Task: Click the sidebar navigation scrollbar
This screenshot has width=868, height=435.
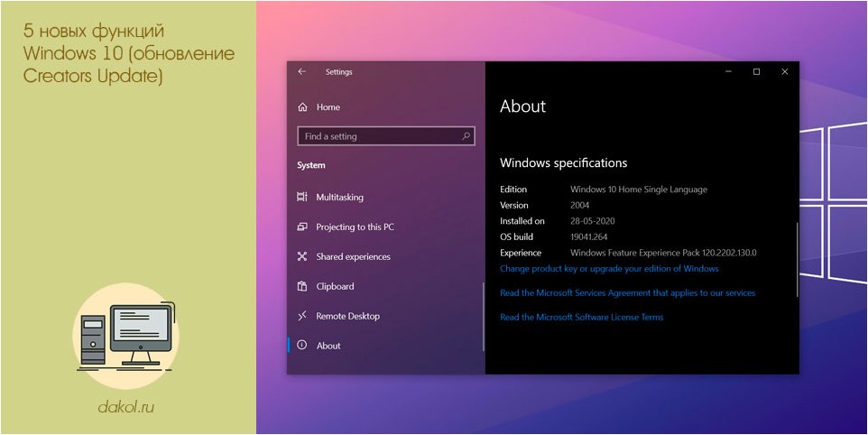Action: click(x=484, y=317)
